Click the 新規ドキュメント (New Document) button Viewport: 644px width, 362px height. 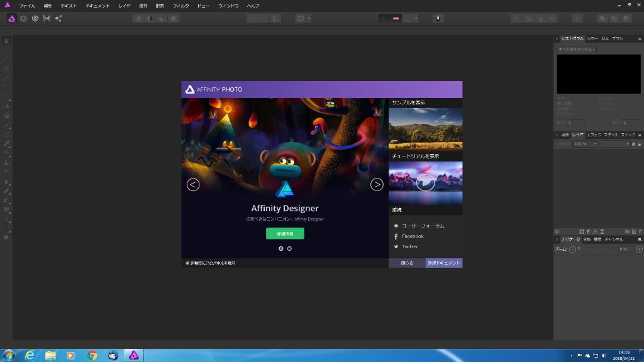coord(444,263)
